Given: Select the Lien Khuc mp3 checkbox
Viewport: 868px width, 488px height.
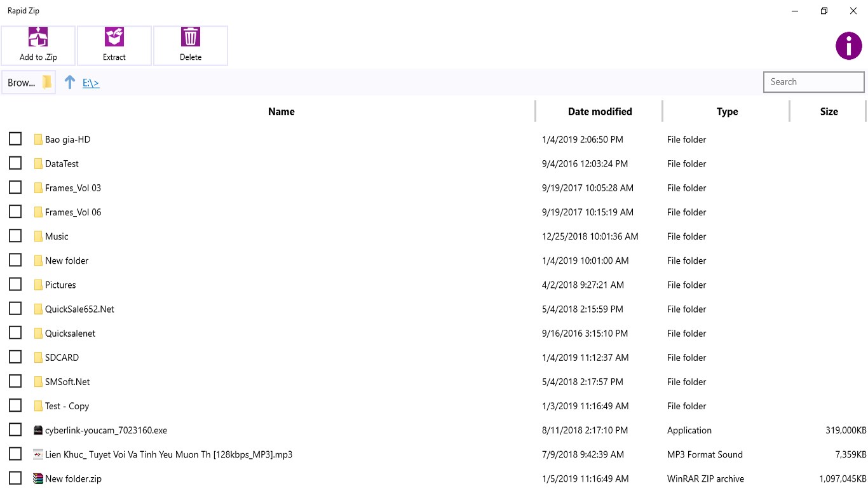Looking at the screenshot, I should coord(15,454).
